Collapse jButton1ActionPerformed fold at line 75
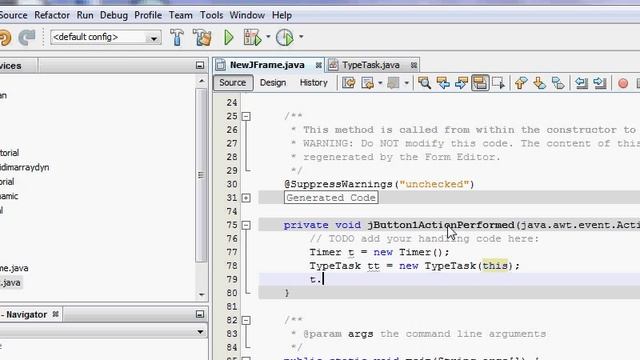 (246, 225)
